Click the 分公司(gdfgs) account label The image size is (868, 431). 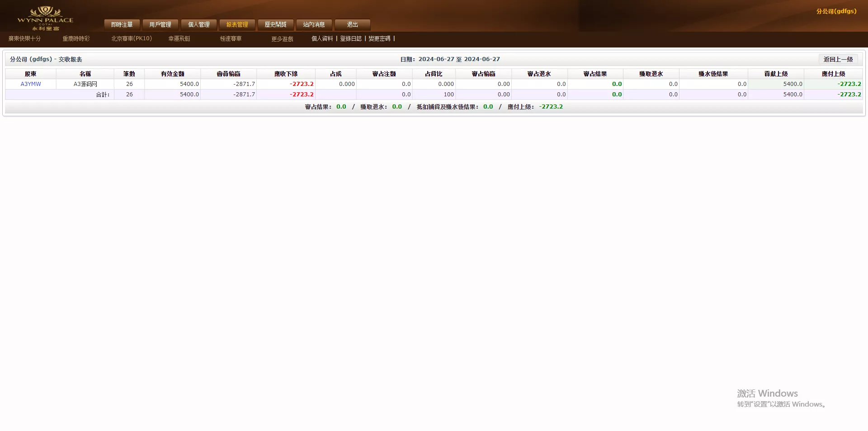pos(837,11)
